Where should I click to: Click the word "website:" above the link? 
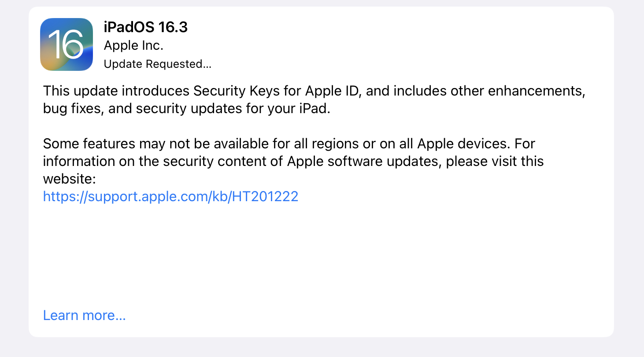(69, 179)
